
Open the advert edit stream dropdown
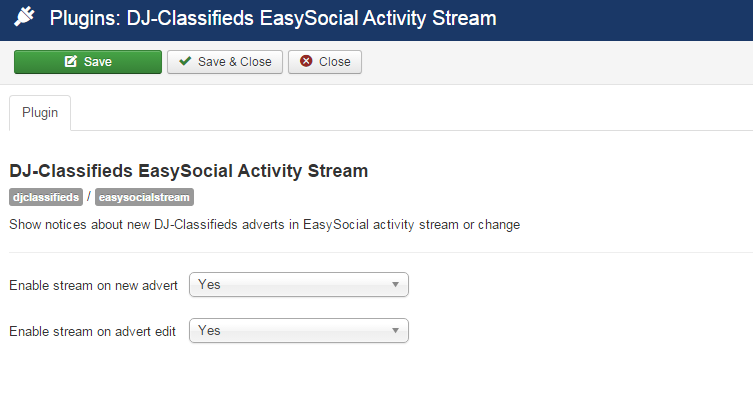[298, 330]
